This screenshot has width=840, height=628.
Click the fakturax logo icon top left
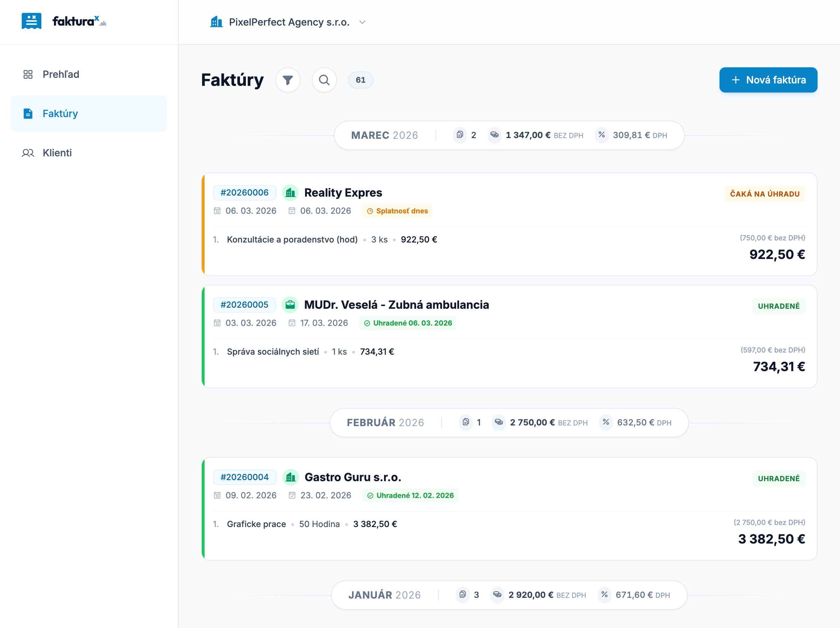[x=32, y=21]
